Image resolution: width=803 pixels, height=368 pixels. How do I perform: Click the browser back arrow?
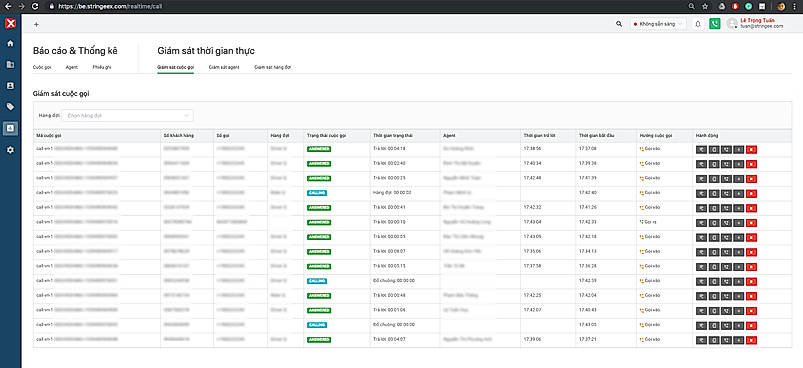pyautogui.click(x=8, y=6)
